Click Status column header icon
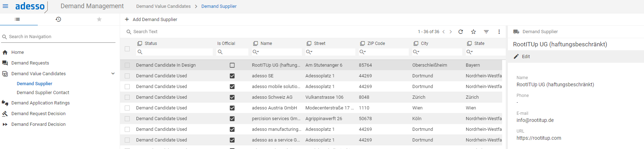The height and width of the screenshot is (149, 644). 140,43
